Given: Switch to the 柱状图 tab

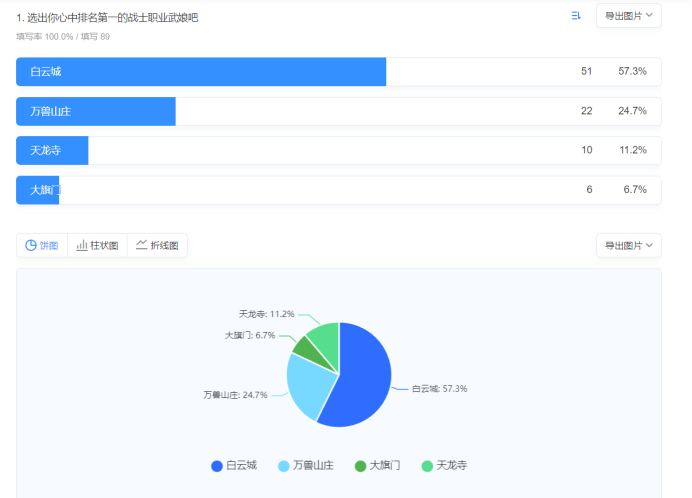Looking at the screenshot, I should (x=98, y=245).
